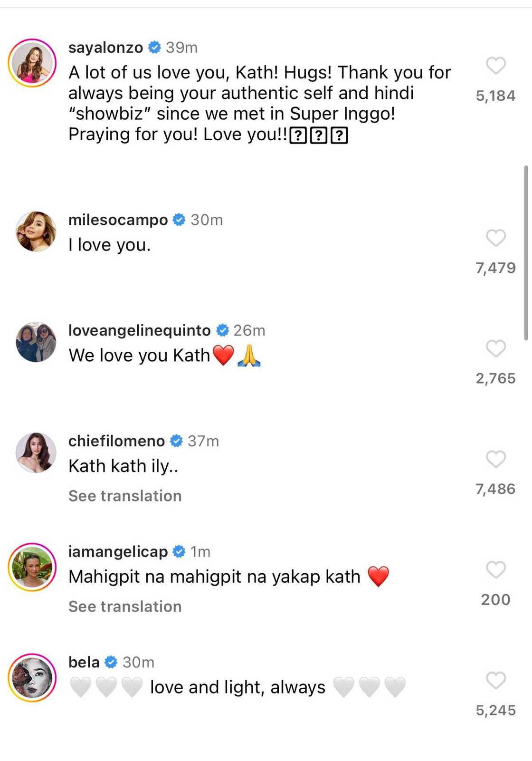Go to milesocampo's username

point(118,220)
